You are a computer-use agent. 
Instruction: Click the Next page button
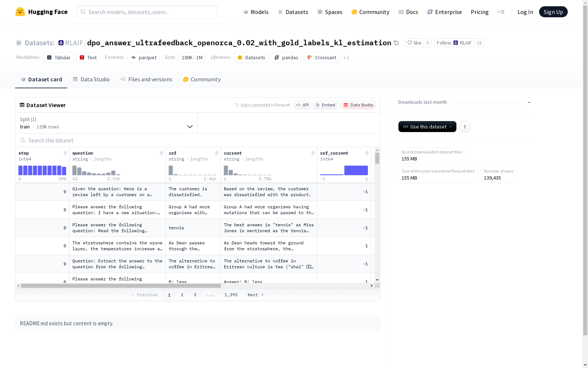tap(256, 295)
